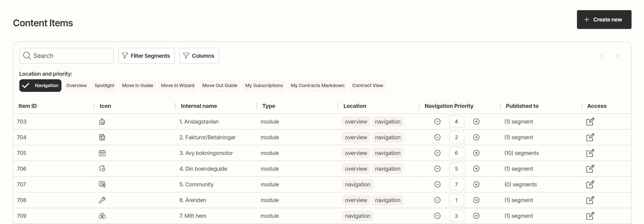Image resolution: width=644 pixels, height=224 pixels.
Task: Click '3. Avy bokningsmotor' internal name
Action: [x=206, y=153]
